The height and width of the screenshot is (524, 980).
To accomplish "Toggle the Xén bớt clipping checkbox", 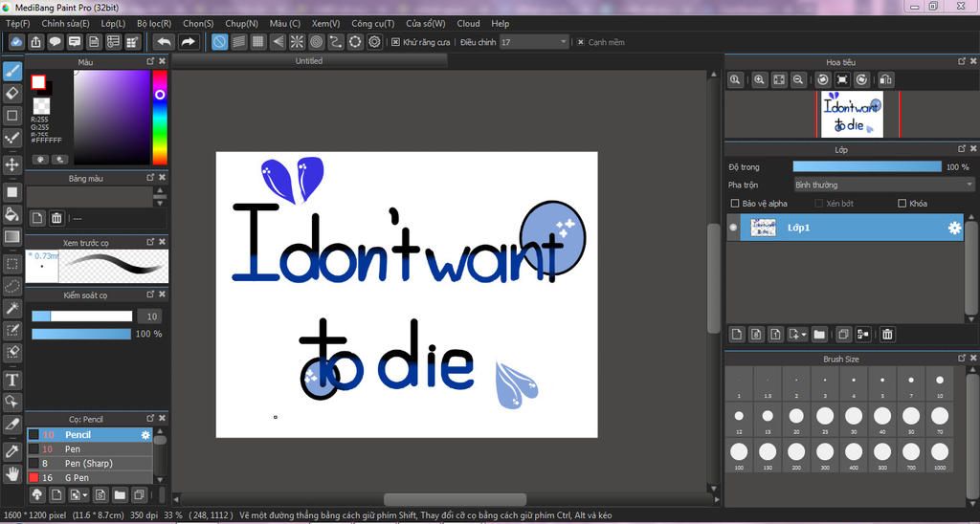I will [x=819, y=204].
